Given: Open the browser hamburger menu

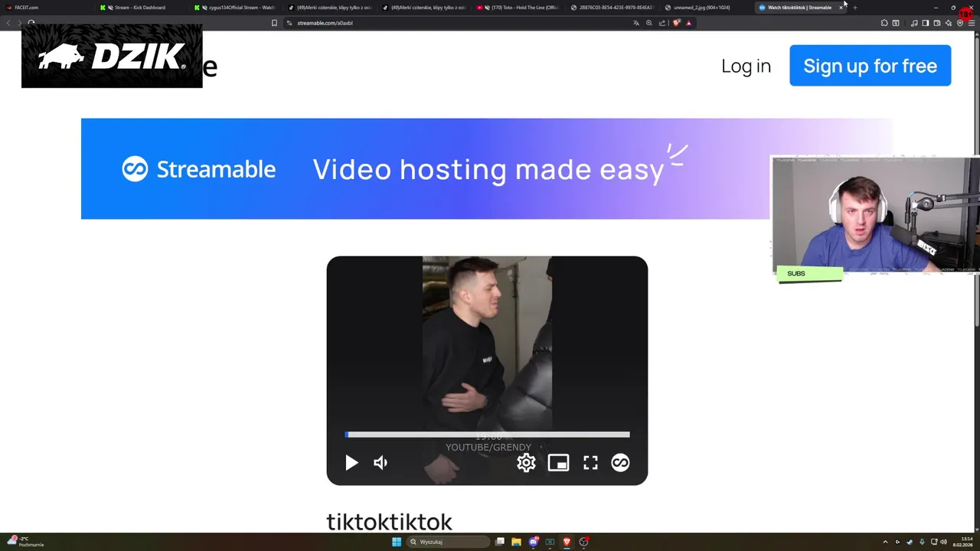Looking at the screenshot, I should (x=972, y=23).
